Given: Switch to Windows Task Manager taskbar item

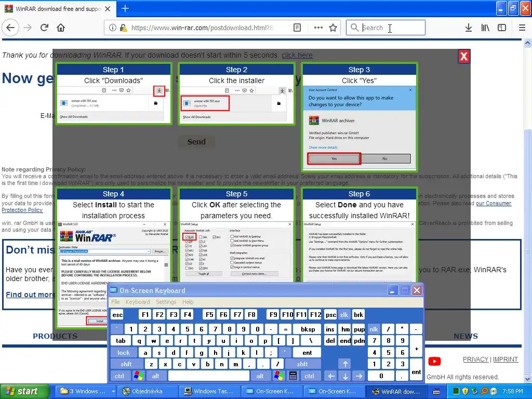Looking at the screenshot, I should click(x=210, y=392).
